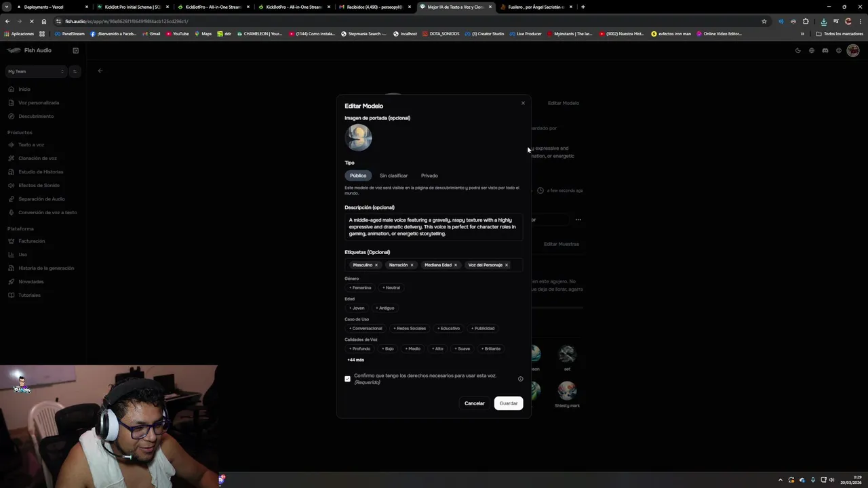Go to Inicio in sidebar
This screenshot has width=868, height=488.
(x=24, y=89)
